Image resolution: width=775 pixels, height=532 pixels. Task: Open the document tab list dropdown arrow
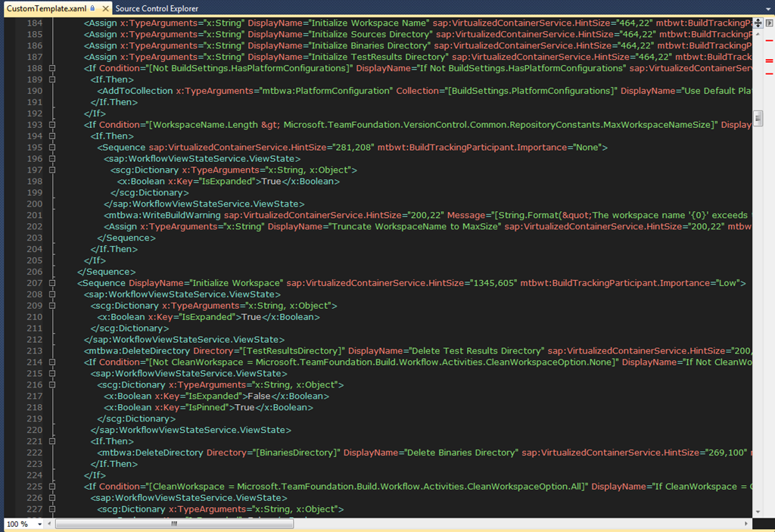pyautogui.click(x=769, y=8)
